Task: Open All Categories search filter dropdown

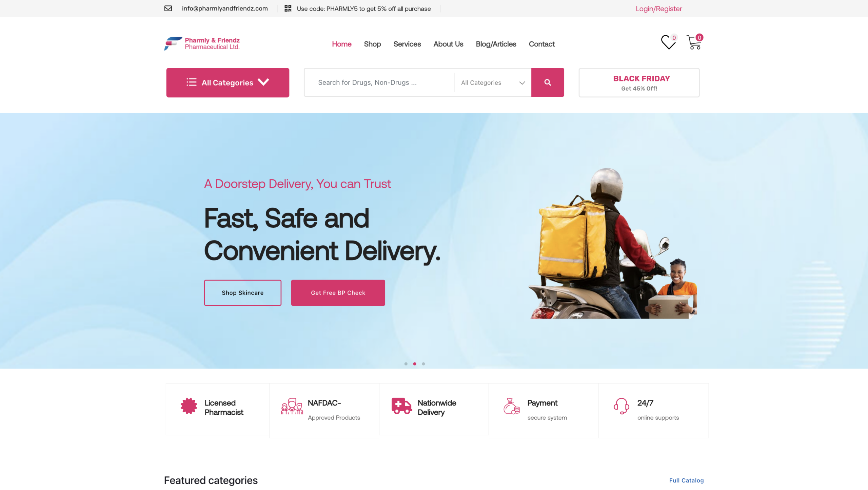Action: click(x=493, y=82)
